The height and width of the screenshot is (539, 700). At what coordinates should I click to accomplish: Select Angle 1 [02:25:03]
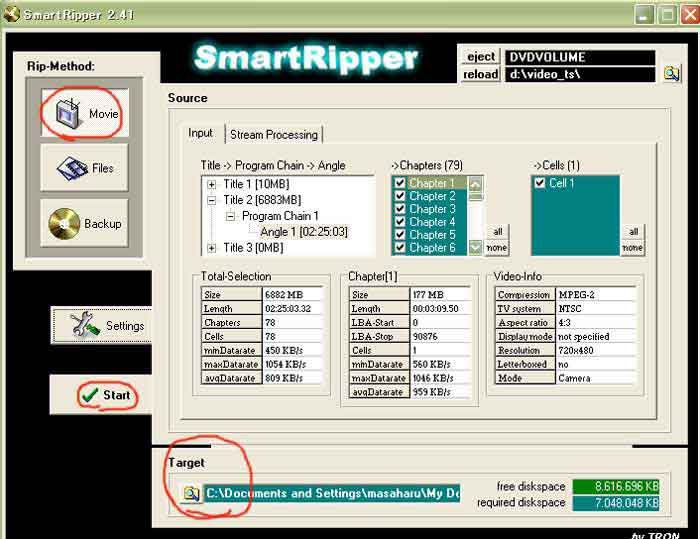[x=304, y=232]
